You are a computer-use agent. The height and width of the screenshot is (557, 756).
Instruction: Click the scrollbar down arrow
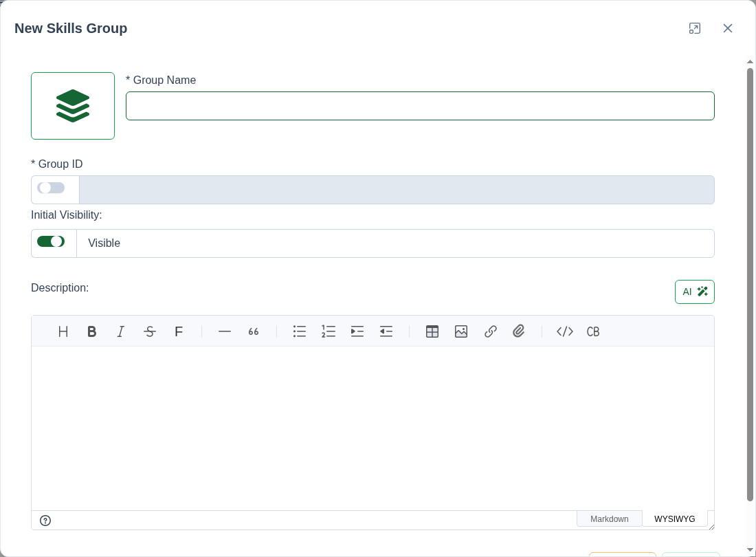pyautogui.click(x=750, y=549)
